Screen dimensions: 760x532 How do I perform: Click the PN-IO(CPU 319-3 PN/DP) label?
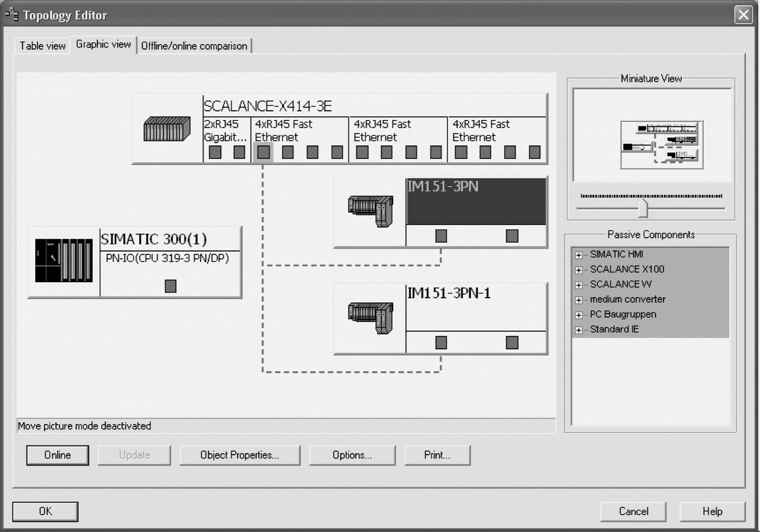(167, 258)
